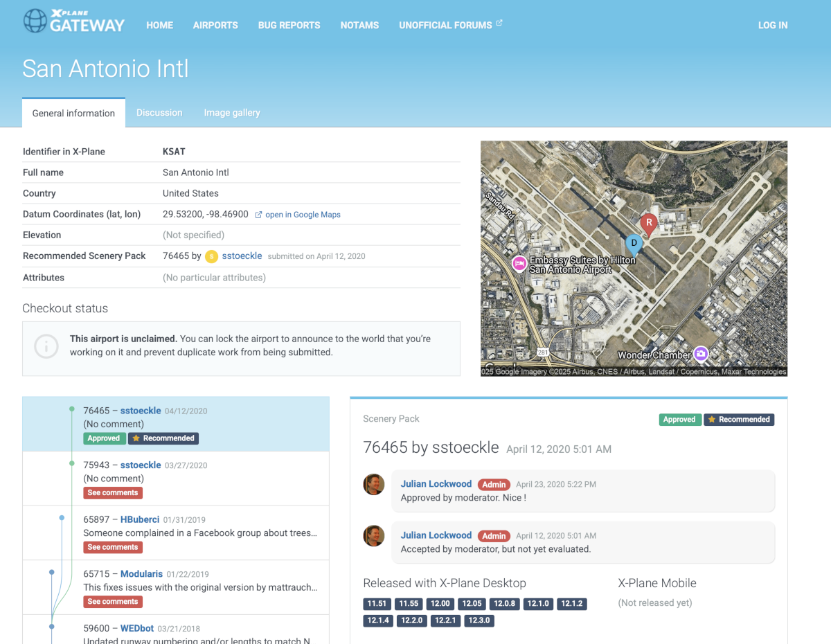Click the blue D marker on the map
Image resolution: width=831 pixels, height=644 pixels.
tap(633, 245)
